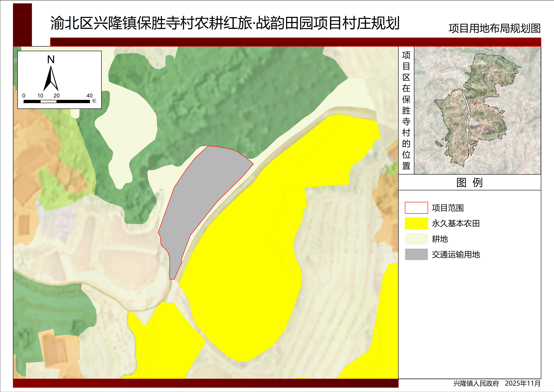Click the black-and-white scale bar
The width and height of the screenshot is (554, 392).
pyautogui.click(x=57, y=102)
